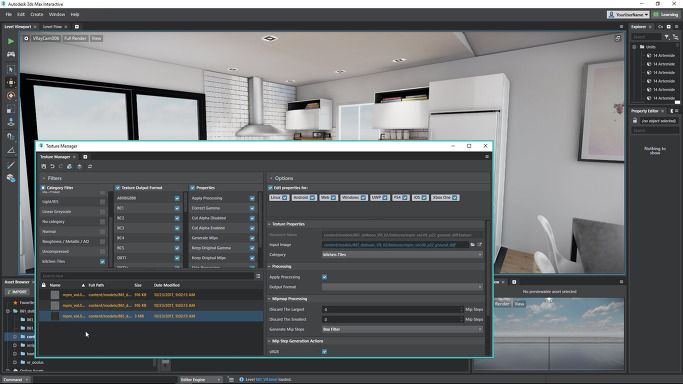Open the File menu
The height and width of the screenshot is (384, 683).
click(x=9, y=14)
